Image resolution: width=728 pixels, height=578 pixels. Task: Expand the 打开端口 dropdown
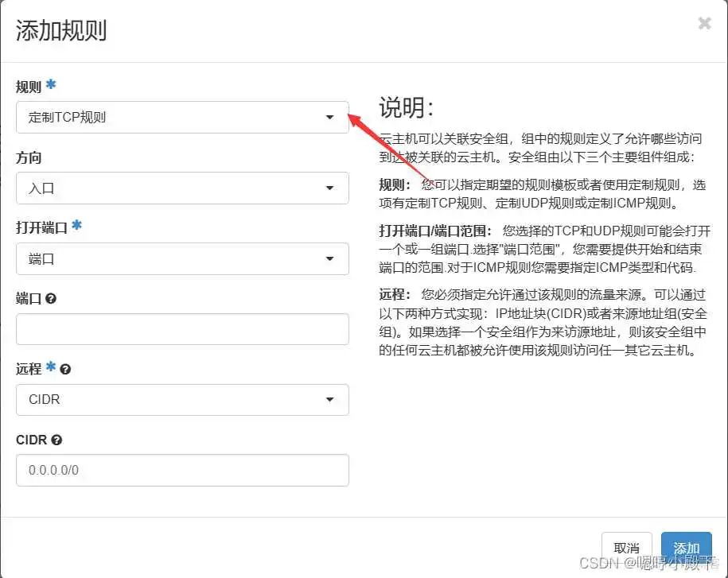click(x=183, y=259)
